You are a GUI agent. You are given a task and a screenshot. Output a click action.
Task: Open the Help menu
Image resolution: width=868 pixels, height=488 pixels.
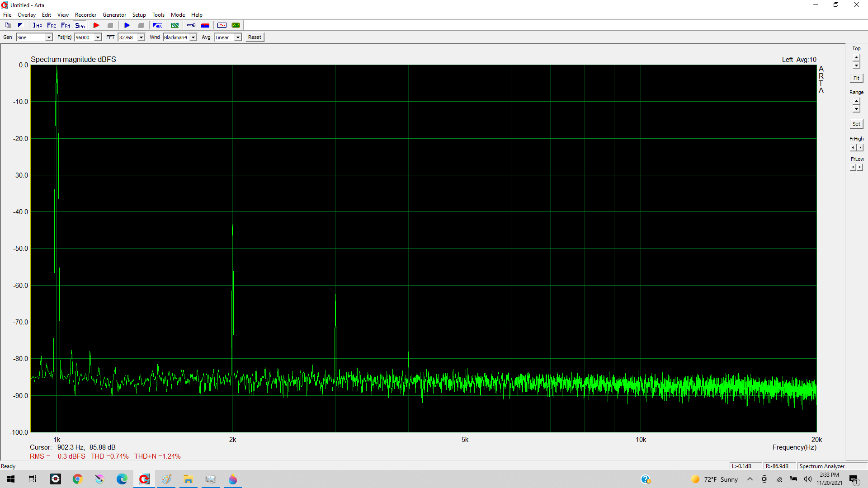tap(197, 15)
